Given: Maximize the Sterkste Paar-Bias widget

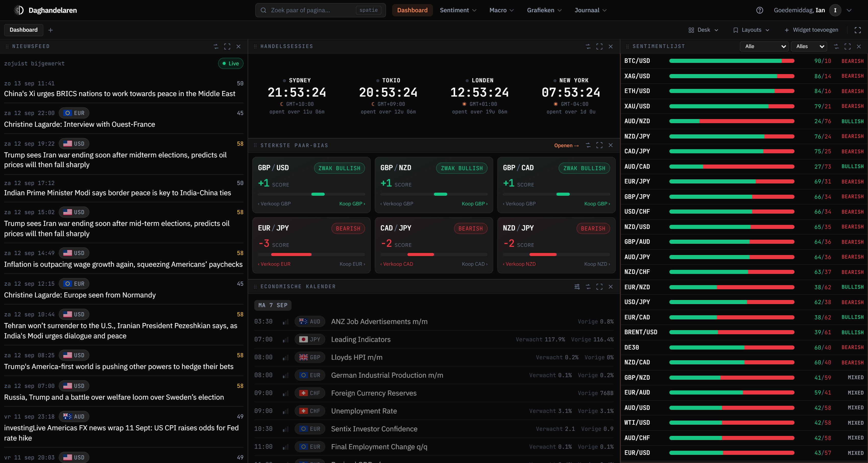Looking at the screenshot, I should pos(599,145).
